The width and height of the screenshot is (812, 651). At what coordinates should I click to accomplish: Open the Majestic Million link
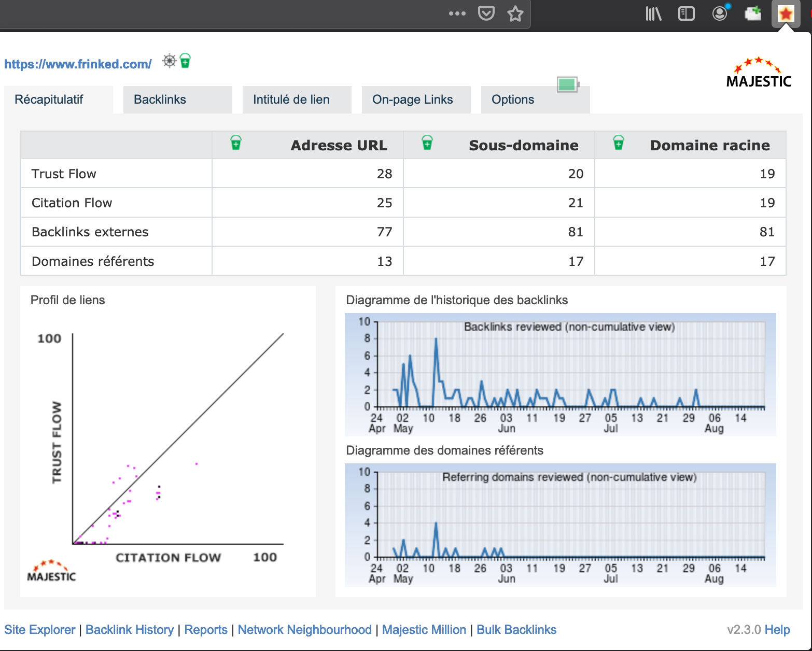point(424,630)
